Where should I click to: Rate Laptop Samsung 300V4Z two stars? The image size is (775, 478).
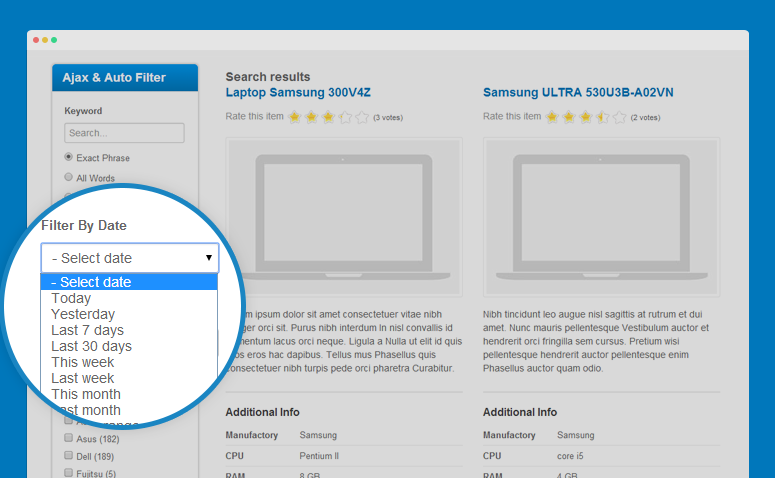pyautogui.click(x=311, y=117)
